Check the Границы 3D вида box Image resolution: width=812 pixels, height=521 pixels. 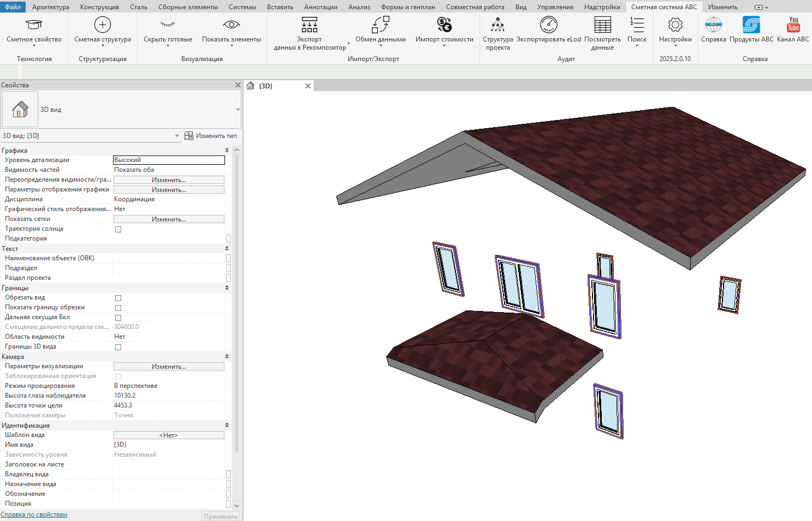[118, 347]
